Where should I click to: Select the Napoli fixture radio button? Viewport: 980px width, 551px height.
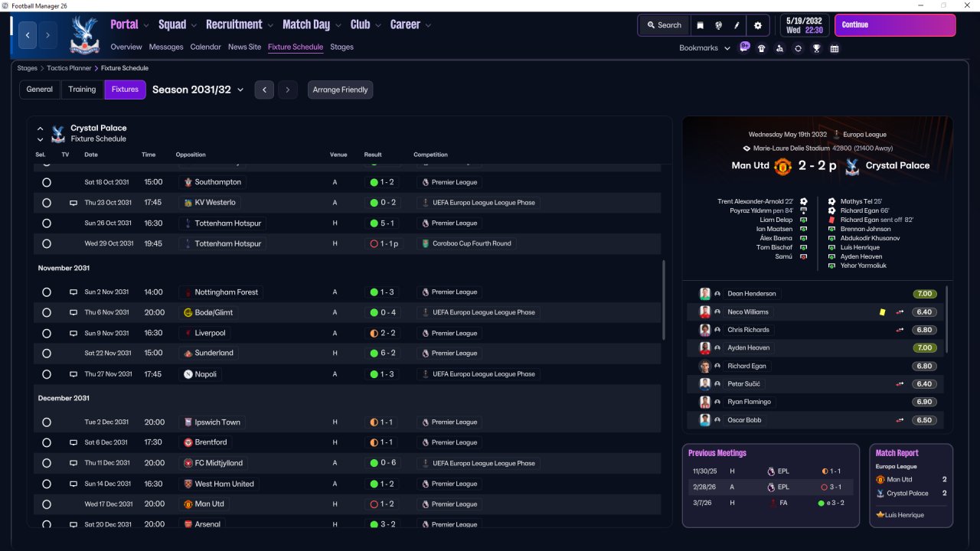(47, 374)
